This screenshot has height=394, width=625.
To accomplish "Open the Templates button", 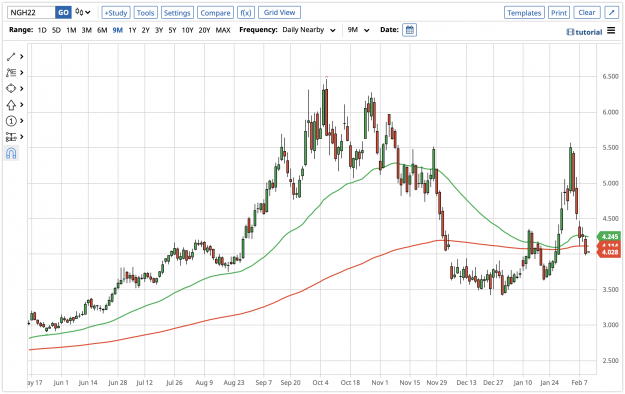I will [524, 13].
